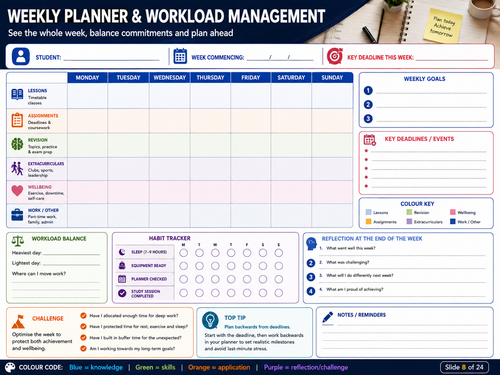Click the Sleep moon icon in Habit Tracker
500x375 pixels.
click(x=122, y=252)
